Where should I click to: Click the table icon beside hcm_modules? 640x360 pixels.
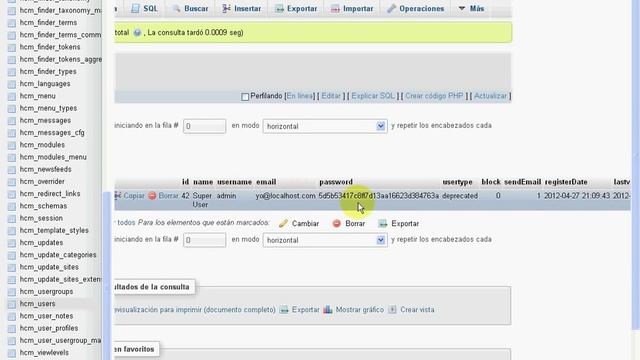[x=12, y=145]
